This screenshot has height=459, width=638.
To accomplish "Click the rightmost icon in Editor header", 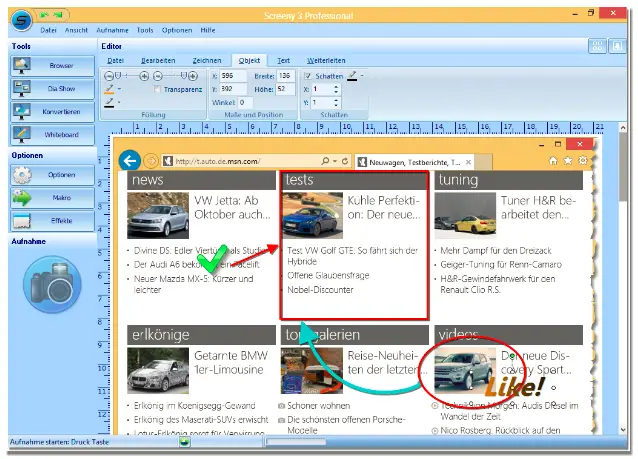I will pyautogui.click(x=617, y=46).
